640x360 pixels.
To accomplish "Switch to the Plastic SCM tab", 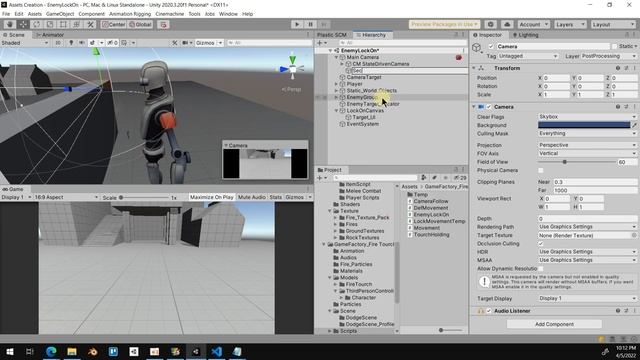I will pos(331,35).
